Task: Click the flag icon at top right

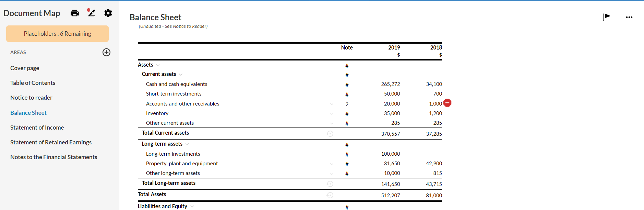Action: coord(607,17)
